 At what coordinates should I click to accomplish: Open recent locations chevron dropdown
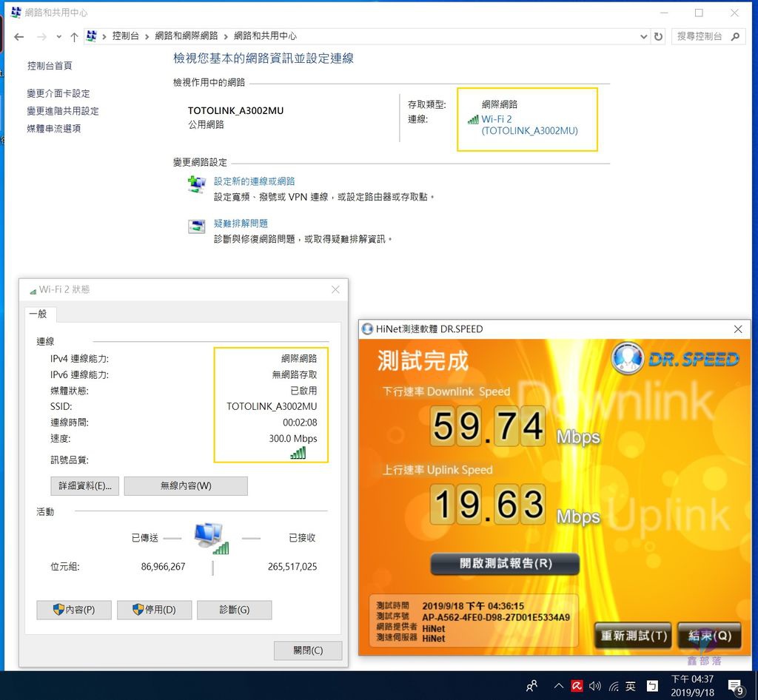59,37
